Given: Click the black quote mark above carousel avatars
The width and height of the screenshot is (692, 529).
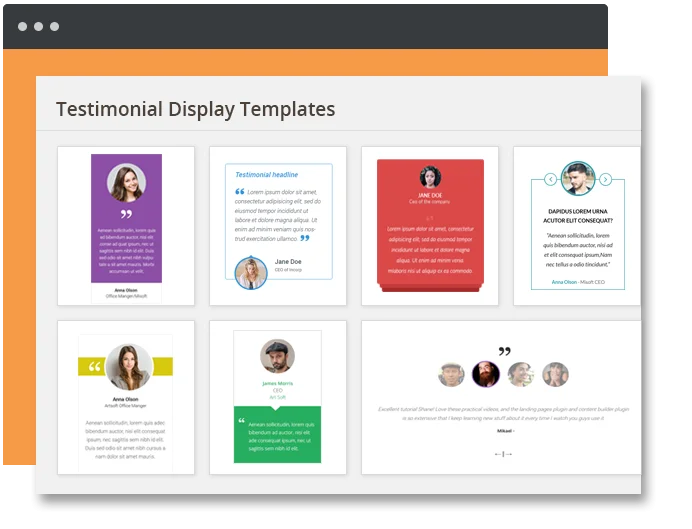Looking at the screenshot, I should [x=504, y=351].
